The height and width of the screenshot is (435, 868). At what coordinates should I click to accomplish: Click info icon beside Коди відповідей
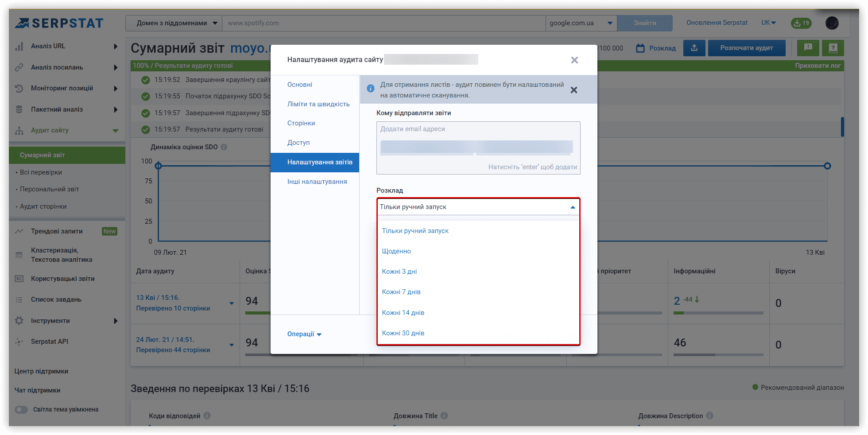point(207,416)
